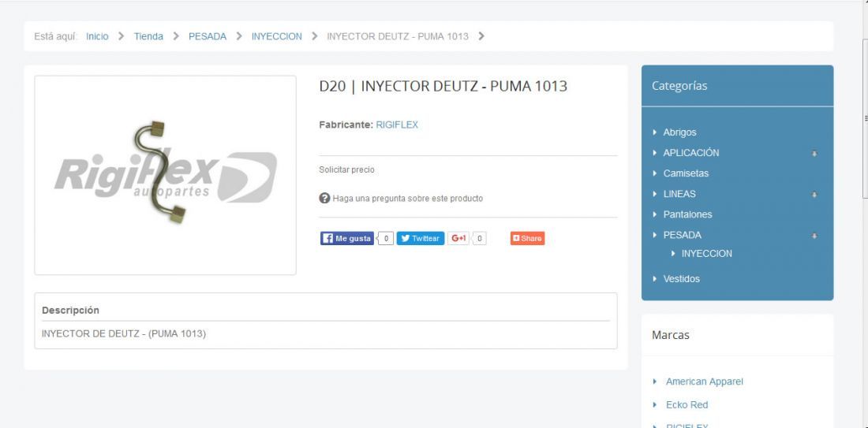Expand the APLICACIÓN category arrow
868x428 pixels.
(x=814, y=153)
